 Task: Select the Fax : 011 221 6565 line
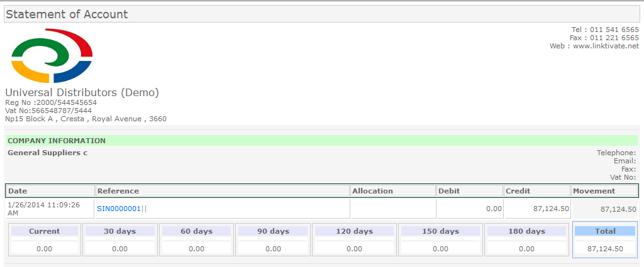[604, 38]
